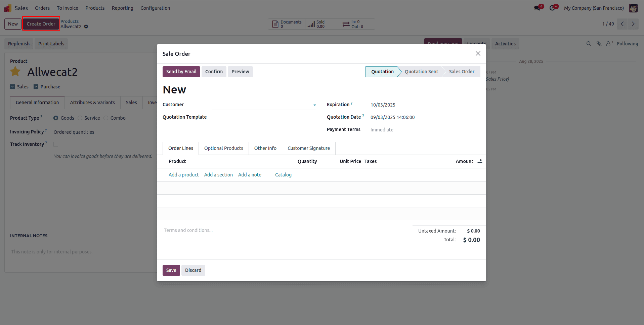Switch to the Optional Products tab
Viewport: 644px width, 325px height.
click(224, 148)
